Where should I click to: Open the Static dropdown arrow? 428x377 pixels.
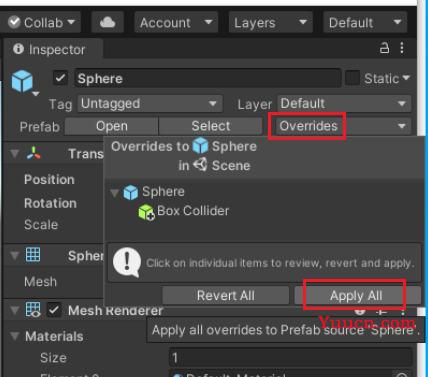coord(406,78)
